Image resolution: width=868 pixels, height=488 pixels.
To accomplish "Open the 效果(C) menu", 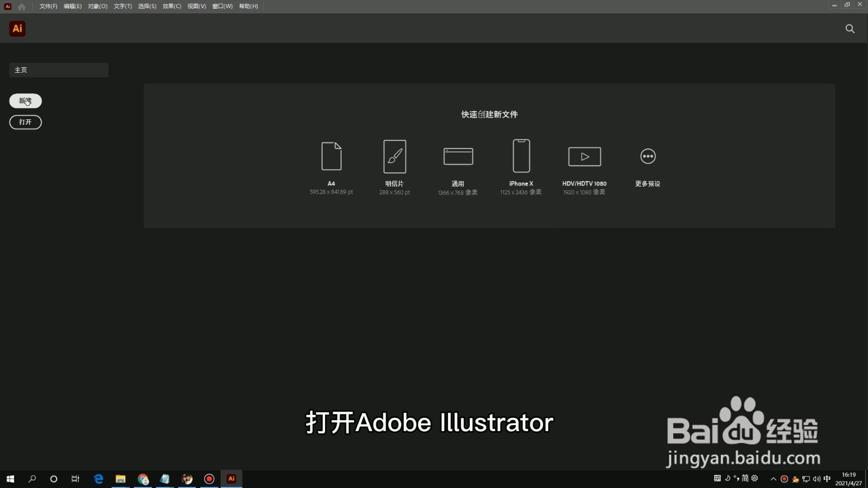I will 171,7.
